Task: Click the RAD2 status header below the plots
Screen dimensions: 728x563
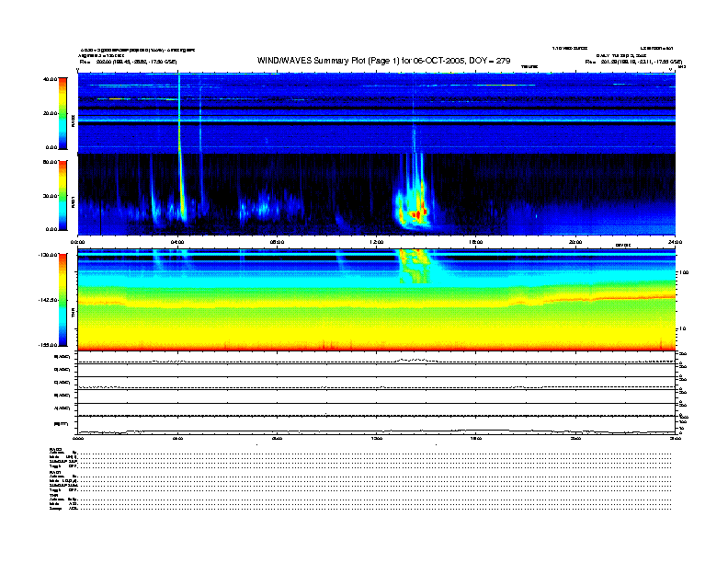Action: 56,449
